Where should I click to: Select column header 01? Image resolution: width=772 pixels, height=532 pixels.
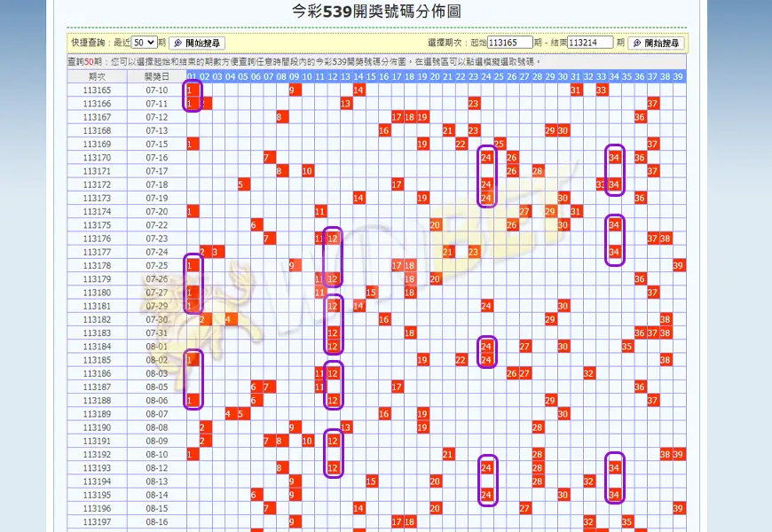point(192,77)
